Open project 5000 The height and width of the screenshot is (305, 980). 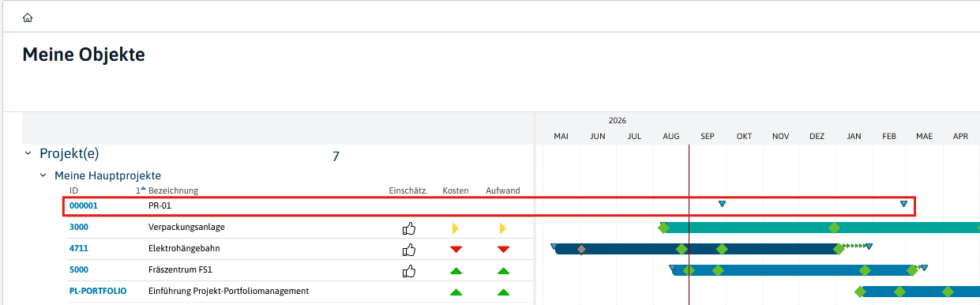click(x=79, y=269)
